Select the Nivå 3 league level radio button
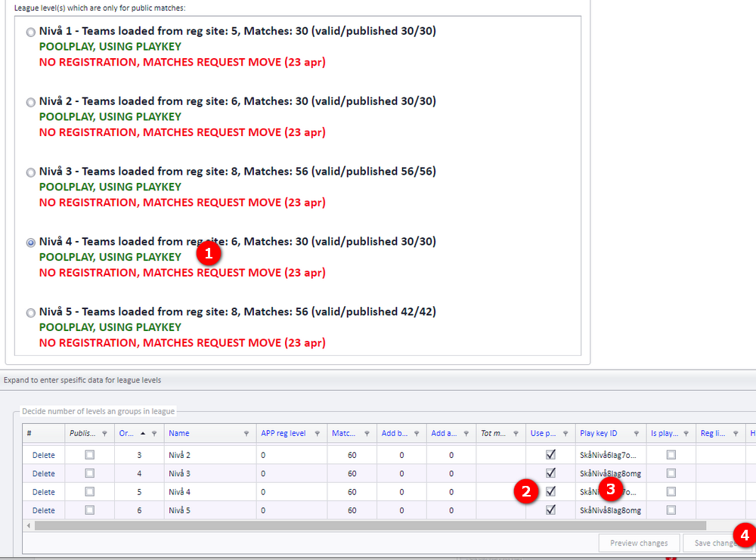The height and width of the screenshot is (560, 756). pos(31,172)
